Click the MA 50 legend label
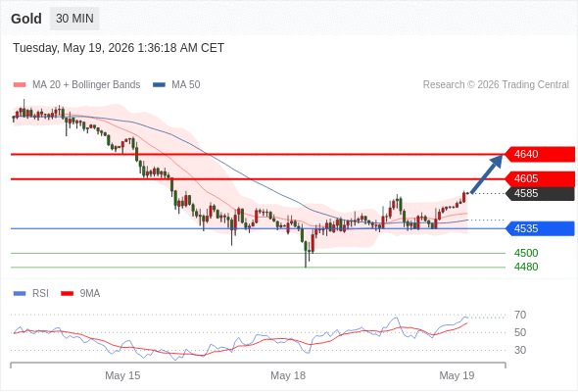578x392 pixels. click(186, 85)
